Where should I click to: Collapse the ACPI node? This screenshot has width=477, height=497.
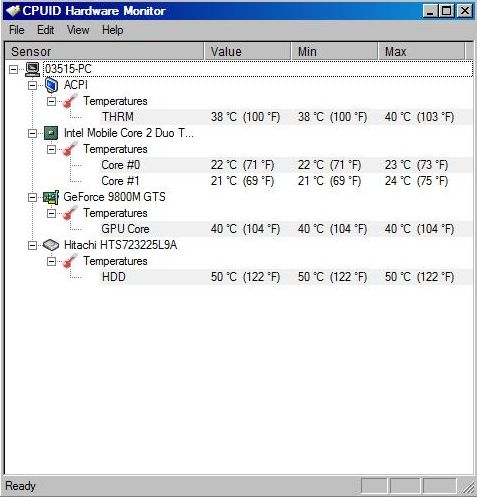click(32, 85)
